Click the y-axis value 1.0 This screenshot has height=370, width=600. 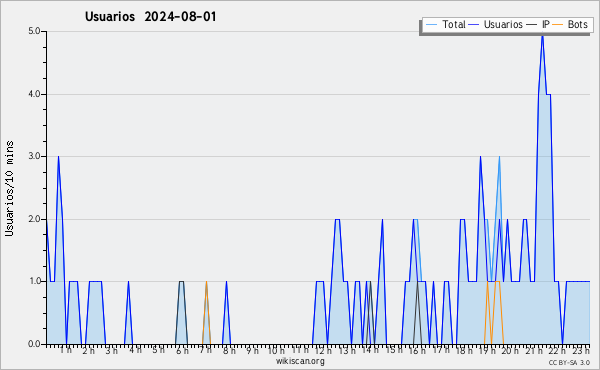[x=34, y=281]
